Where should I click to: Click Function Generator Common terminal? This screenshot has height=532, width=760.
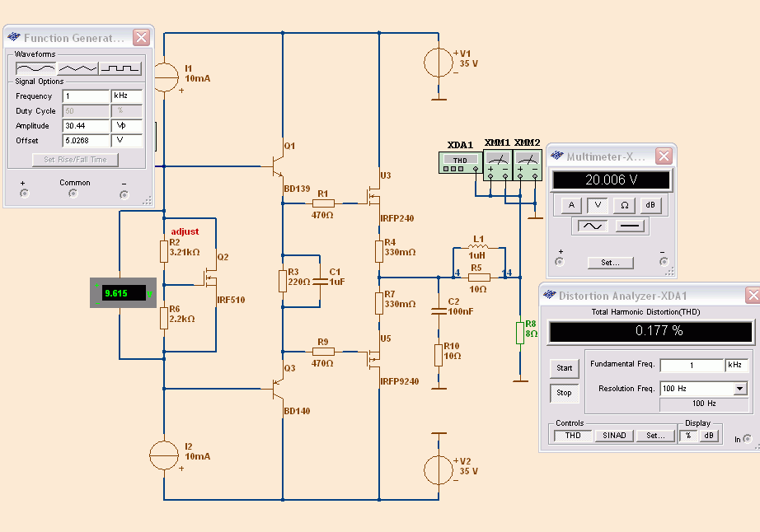(x=73, y=194)
